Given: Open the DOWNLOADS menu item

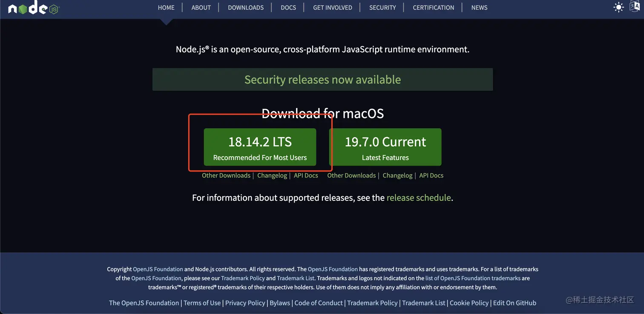Looking at the screenshot, I should click(246, 7).
